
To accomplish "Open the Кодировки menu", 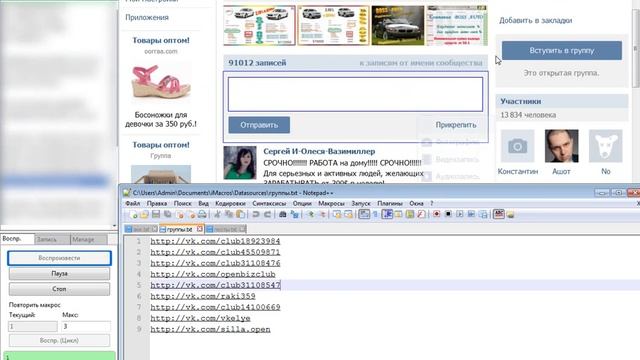I will (230, 203).
